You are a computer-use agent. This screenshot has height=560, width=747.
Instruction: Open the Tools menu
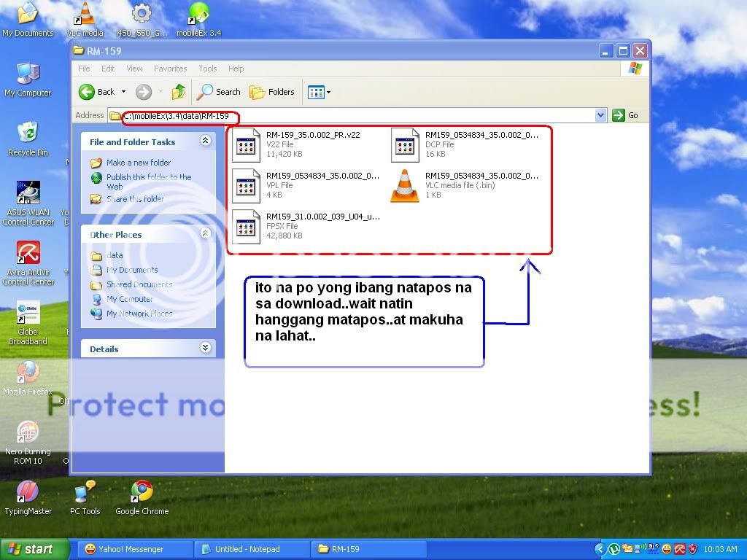(208, 69)
